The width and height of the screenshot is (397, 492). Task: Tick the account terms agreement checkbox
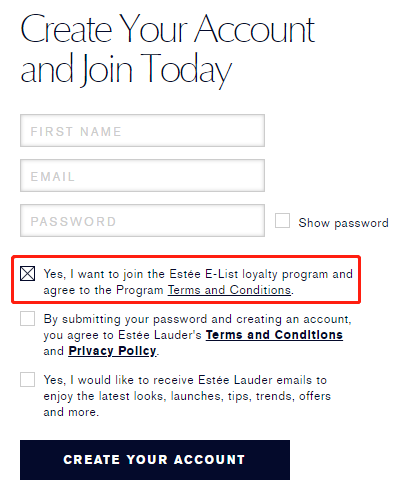[x=27, y=319]
